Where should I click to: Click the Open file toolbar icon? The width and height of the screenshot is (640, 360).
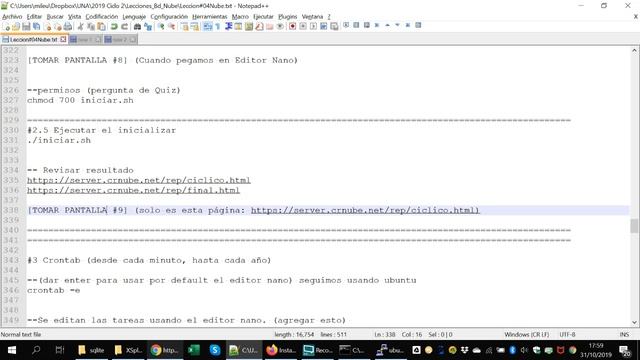[x=16, y=27]
